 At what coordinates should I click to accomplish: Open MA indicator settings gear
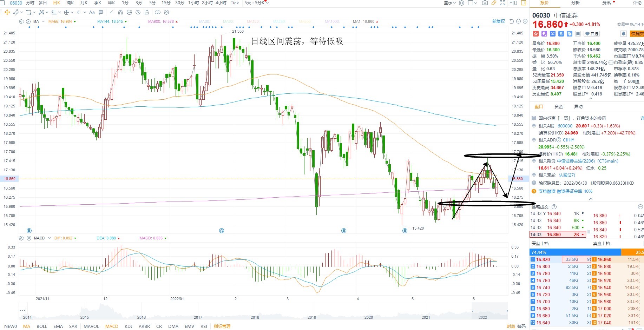[x=21, y=21]
